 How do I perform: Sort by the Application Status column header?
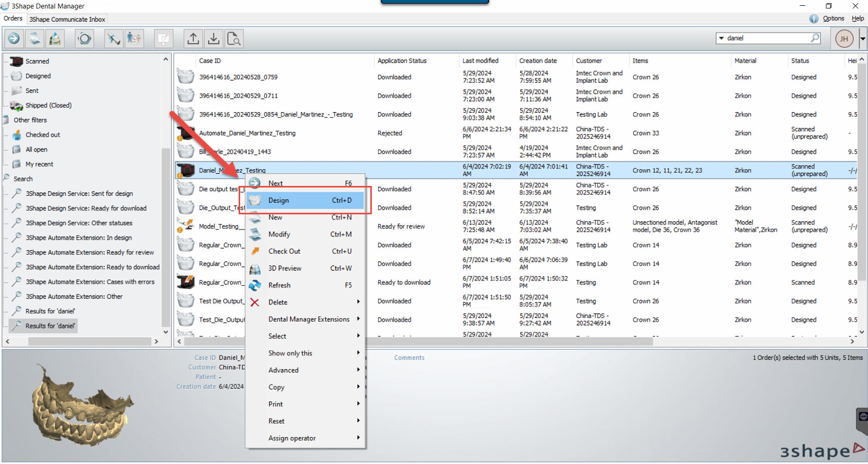tap(416, 61)
